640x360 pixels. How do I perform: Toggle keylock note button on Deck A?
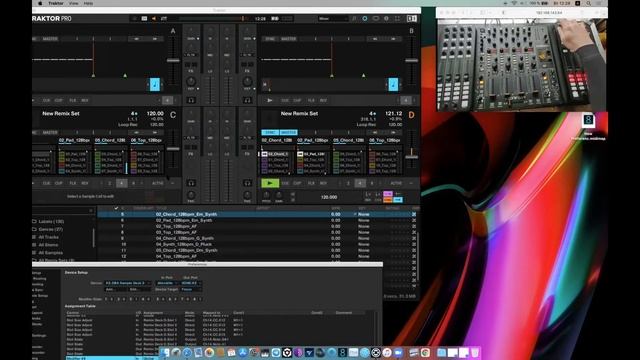point(155,84)
